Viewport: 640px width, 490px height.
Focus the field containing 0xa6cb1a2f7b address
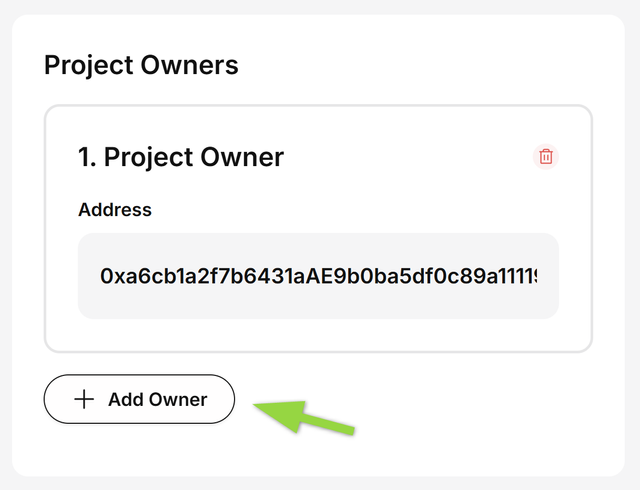[318, 276]
